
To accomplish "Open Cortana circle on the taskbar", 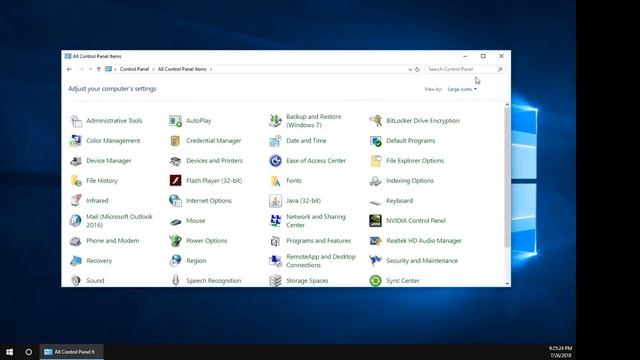I will tap(29, 352).
